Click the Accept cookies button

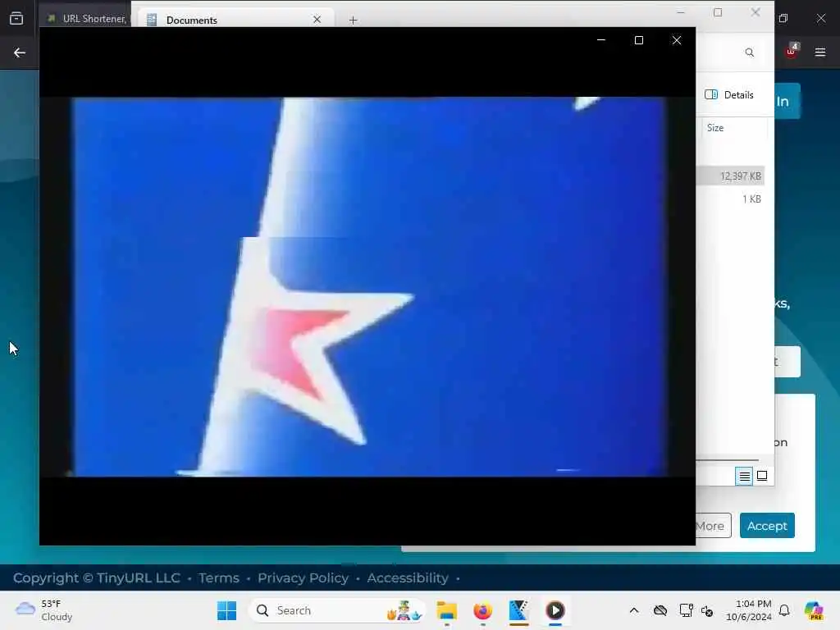coord(767,526)
